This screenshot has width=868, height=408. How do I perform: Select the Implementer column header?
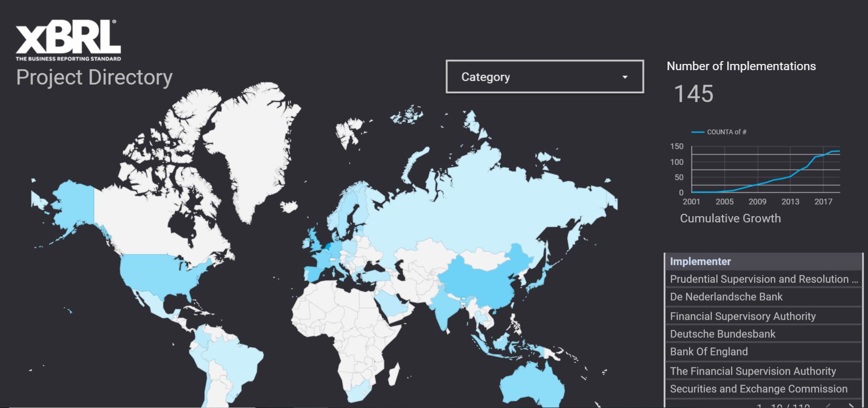(763, 262)
